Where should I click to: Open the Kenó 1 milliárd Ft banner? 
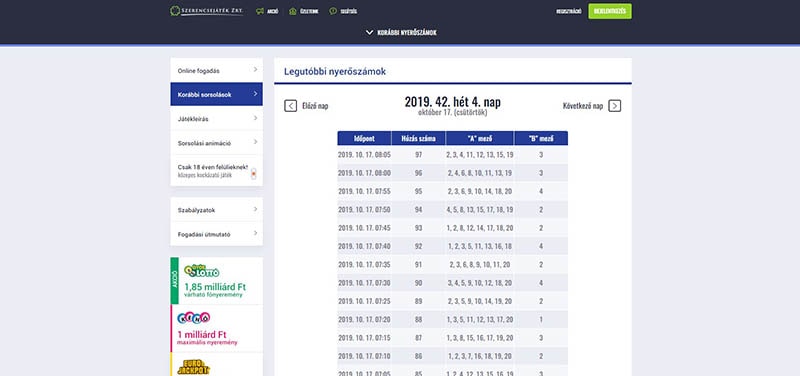[216, 329]
